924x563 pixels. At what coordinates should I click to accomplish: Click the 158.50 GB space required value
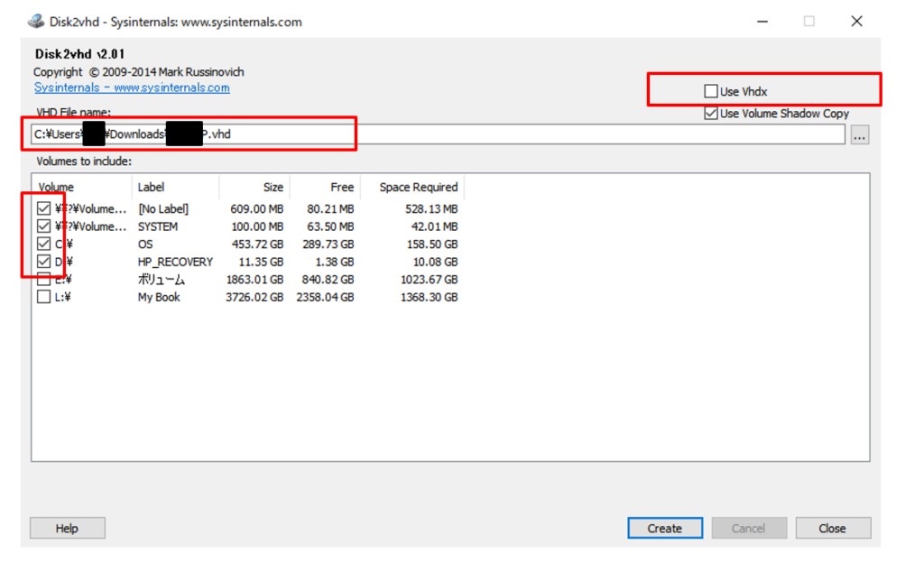(432, 245)
